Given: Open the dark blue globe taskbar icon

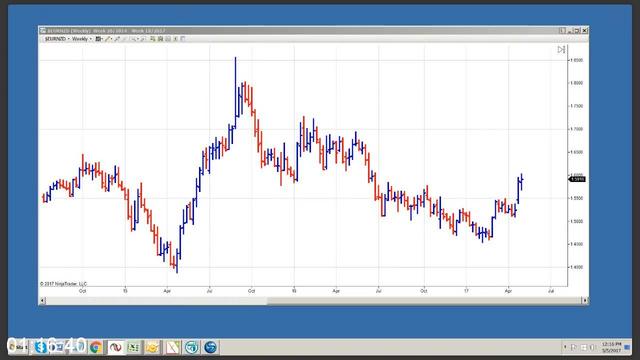Looking at the screenshot, I should point(211,347).
